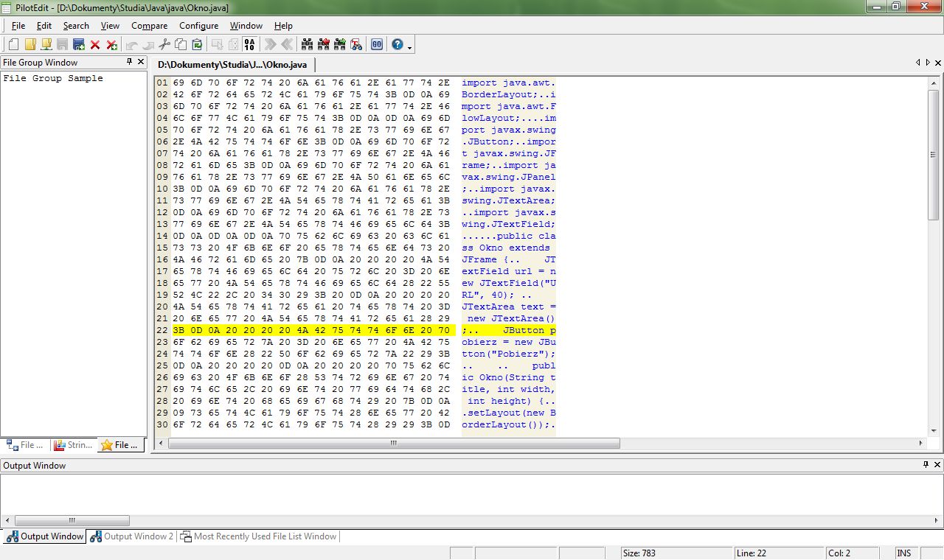Click the Cut scissors icon
This screenshot has height=560, width=944.
click(164, 45)
